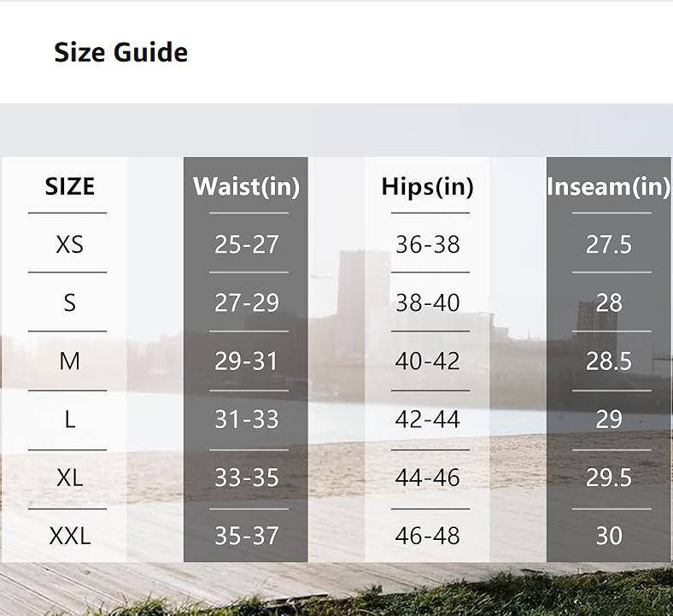Click the Size Guide heading
673x616 pixels.
pos(120,52)
